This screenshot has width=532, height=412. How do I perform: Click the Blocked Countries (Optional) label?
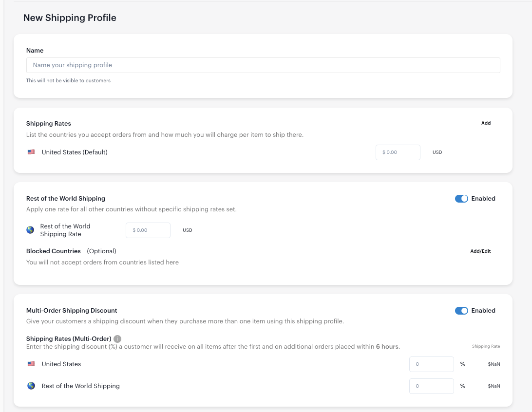click(x=54, y=251)
